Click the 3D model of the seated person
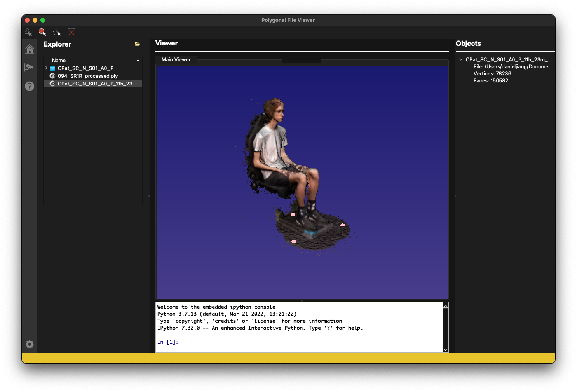577x392 pixels. (x=288, y=163)
